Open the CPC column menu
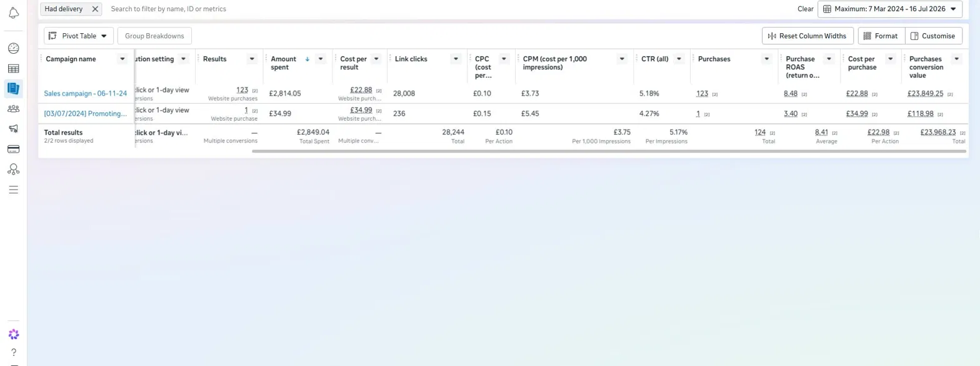The height and width of the screenshot is (366, 980). (x=504, y=59)
